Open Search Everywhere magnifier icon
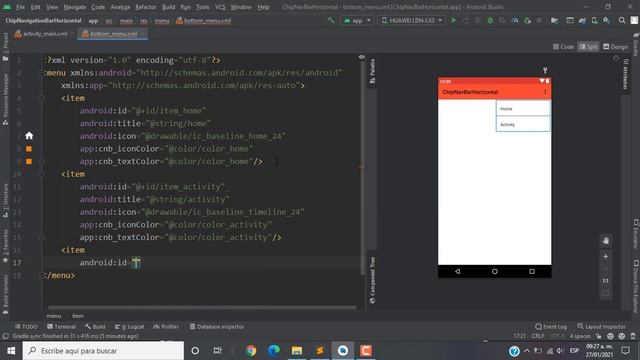This screenshot has width=640, height=360. click(x=622, y=20)
